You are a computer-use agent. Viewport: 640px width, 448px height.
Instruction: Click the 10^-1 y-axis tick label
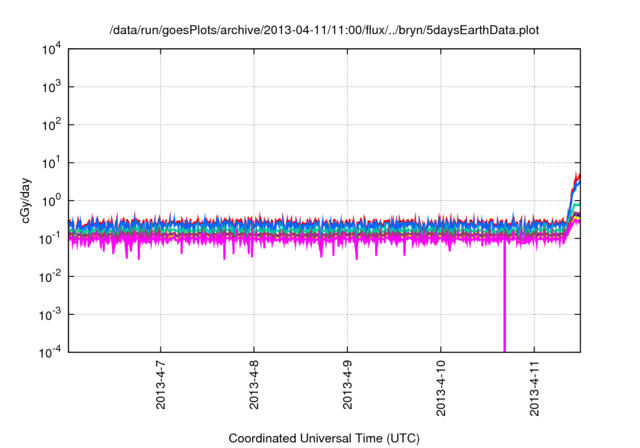tap(50, 238)
